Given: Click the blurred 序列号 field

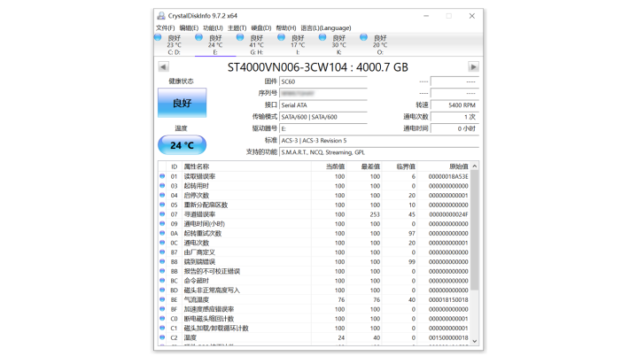Looking at the screenshot, I should (x=323, y=94).
